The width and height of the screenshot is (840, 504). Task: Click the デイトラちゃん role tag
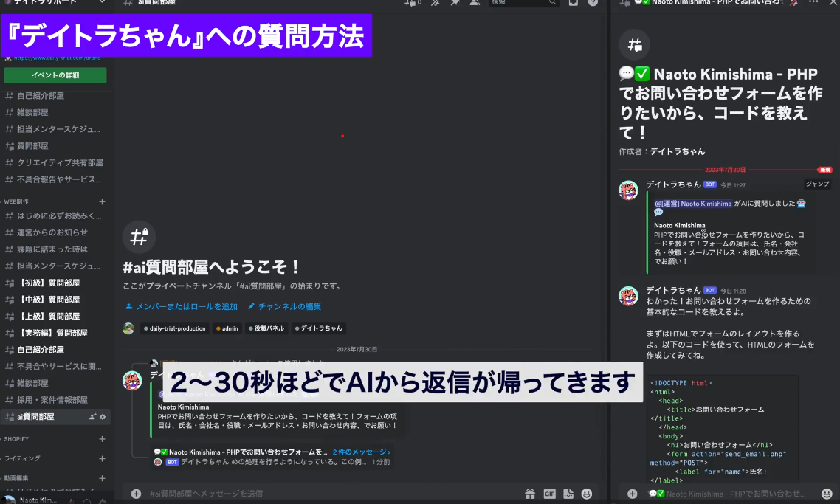coord(318,329)
